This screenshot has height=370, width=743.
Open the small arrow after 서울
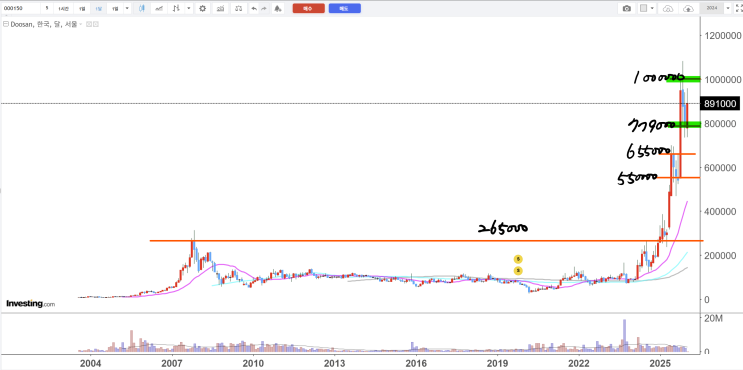point(81,24)
